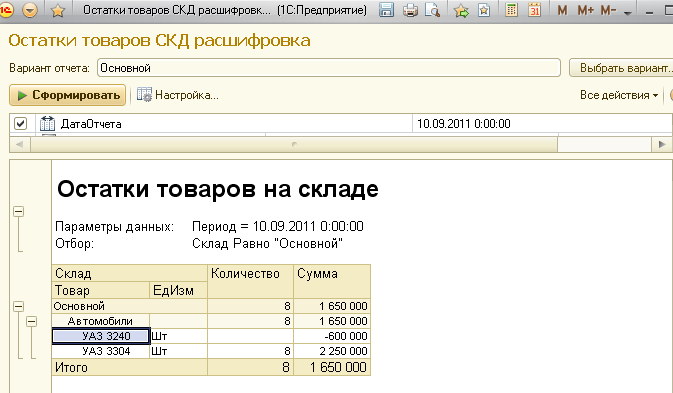Click the save (floppy disk) icon
This screenshot has height=393, width=673.
(x=386, y=10)
